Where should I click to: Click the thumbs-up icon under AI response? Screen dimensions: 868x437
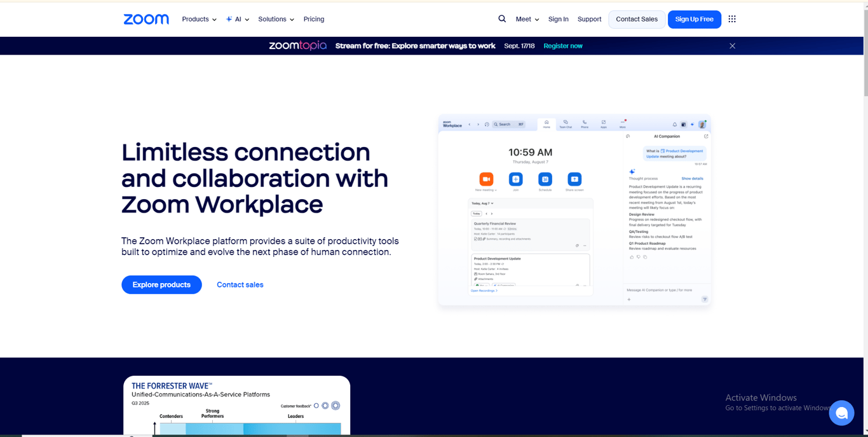coord(632,257)
